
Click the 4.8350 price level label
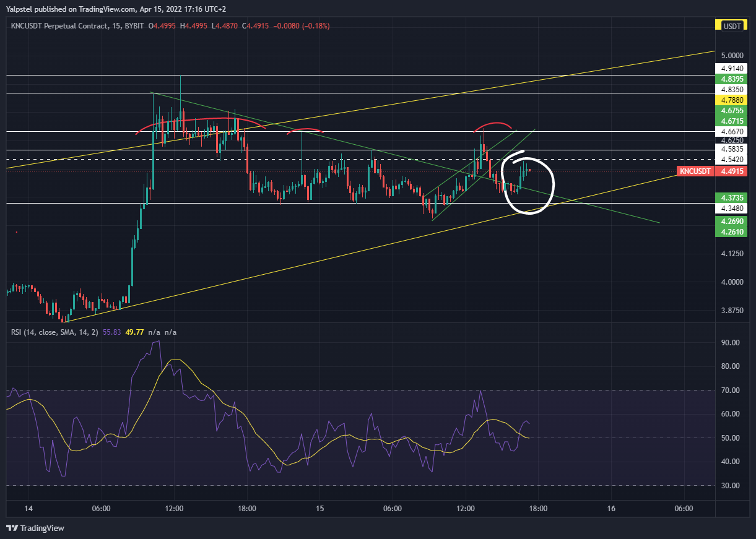point(732,90)
